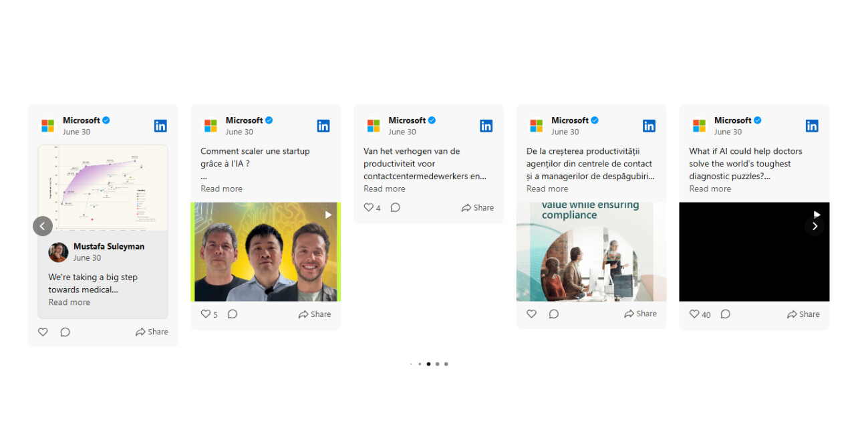This screenshot has width=868, height=432.
Task: Share the Dutch contactcenter post
Action: click(x=478, y=208)
